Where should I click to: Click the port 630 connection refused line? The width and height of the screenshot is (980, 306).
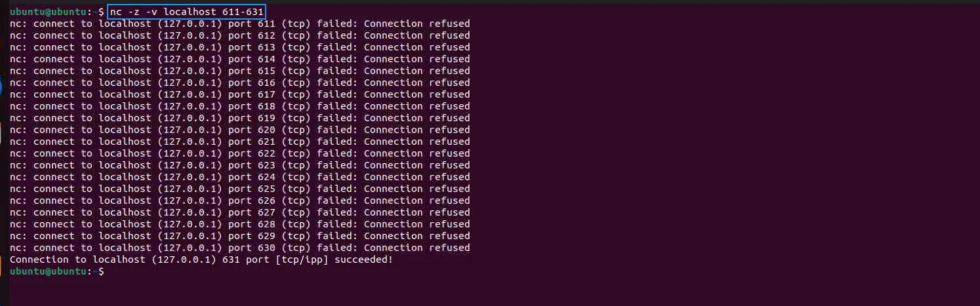coord(240,248)
